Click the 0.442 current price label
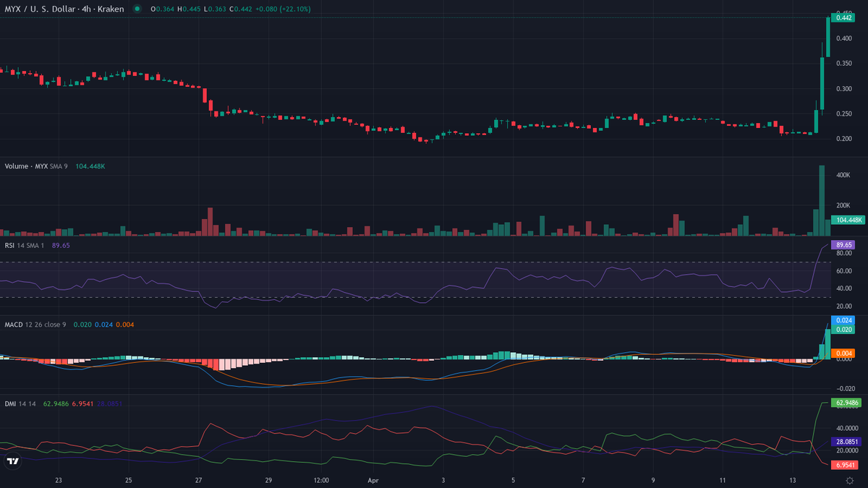Image resolution: width=868 pixels, height=488 pixels. [x=842, y=18]
